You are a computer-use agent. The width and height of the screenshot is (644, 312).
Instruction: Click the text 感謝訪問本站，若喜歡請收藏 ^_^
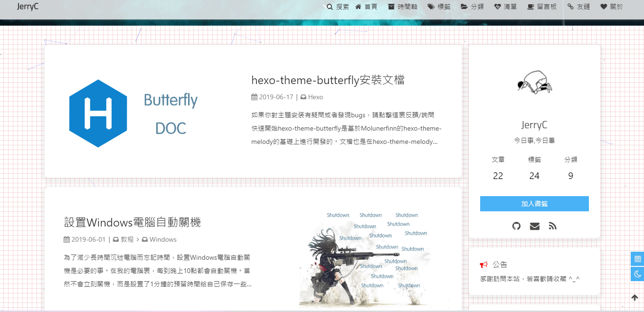click(x=530, y=279)
